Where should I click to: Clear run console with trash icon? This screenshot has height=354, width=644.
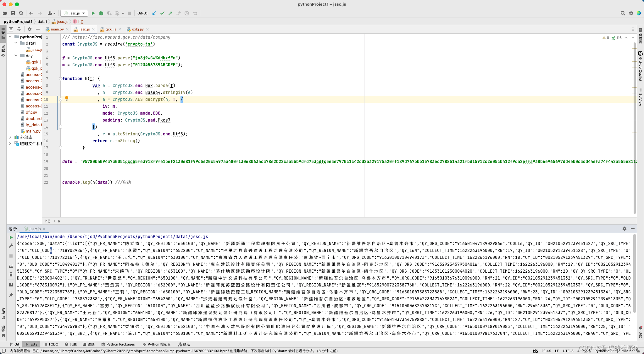11,275
